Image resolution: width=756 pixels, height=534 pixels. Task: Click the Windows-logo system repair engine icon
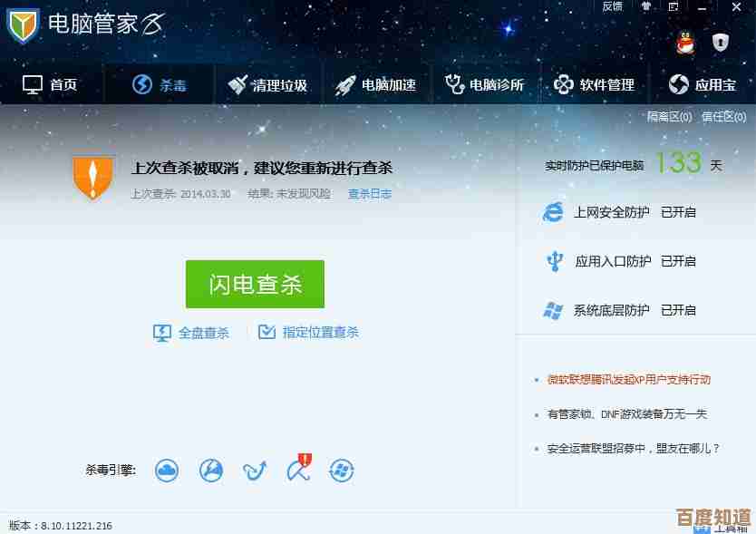tap(342, 471)
